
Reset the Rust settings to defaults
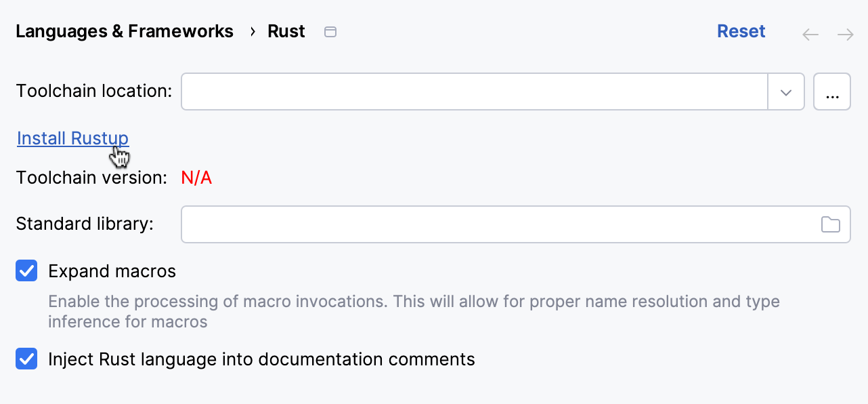tap(741, 31)
